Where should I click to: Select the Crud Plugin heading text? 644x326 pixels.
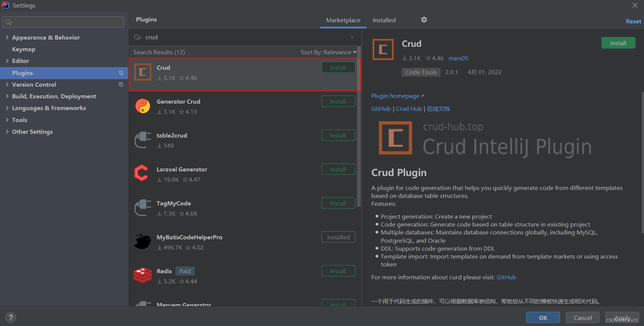399,173
